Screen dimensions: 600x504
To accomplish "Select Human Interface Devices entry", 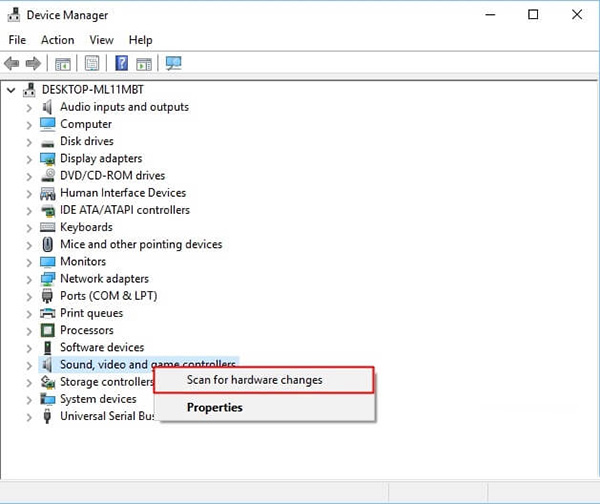I will (122, 193).
